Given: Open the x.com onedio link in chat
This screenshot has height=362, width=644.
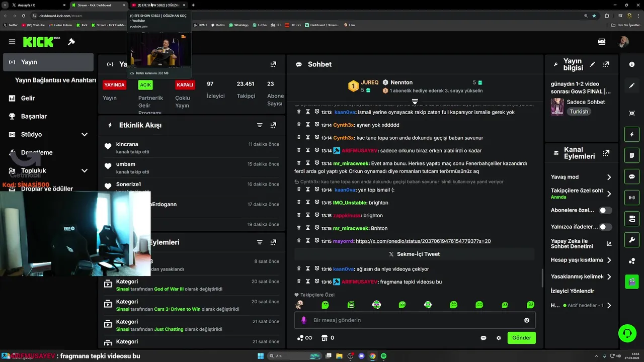Looking at the screenshot, I should coord(423,241).
